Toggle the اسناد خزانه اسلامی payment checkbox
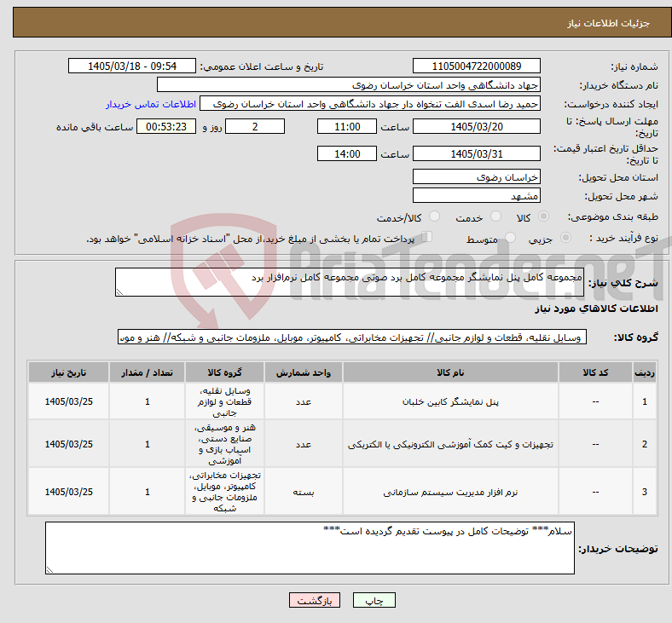672x623 pixels. click(427, 237)
